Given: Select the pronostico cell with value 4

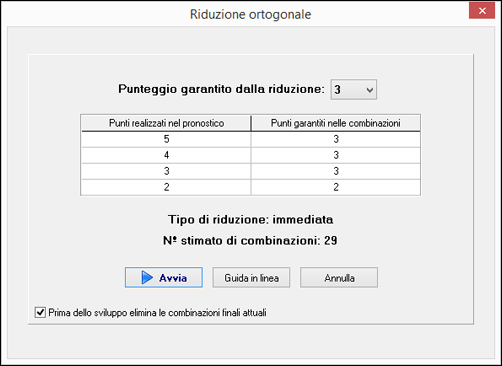Looking at the screenshot, I should click(166, 155).
